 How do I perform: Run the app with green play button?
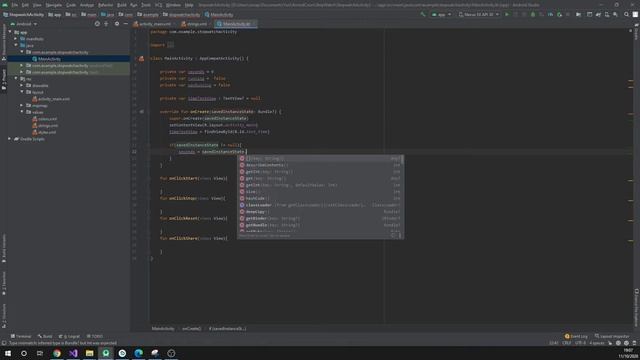coord(507,14)
